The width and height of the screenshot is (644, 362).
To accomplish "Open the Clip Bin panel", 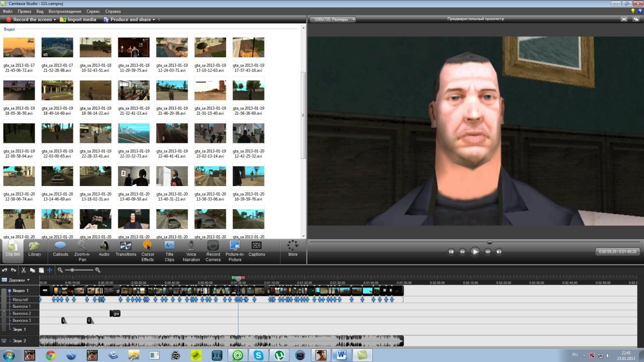I will 13,250.
